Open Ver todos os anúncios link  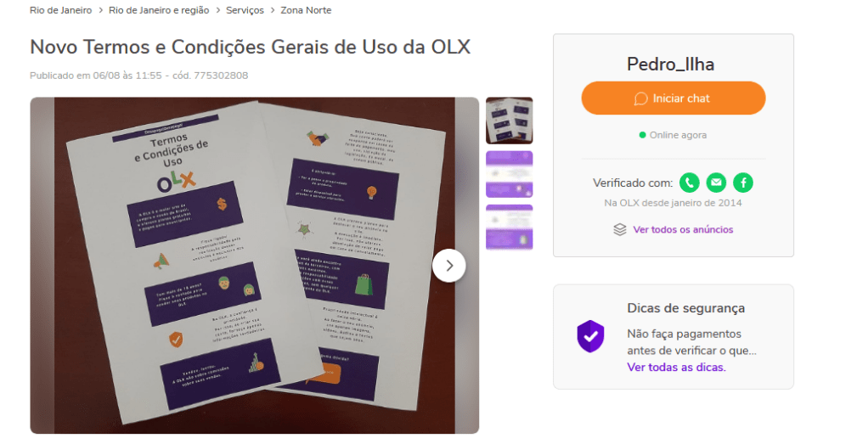[x=683, y=229]
